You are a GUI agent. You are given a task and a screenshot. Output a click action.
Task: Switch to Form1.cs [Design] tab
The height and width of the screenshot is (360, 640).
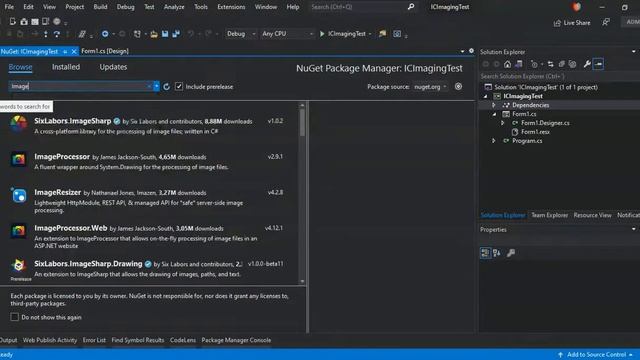pos(105,51)
